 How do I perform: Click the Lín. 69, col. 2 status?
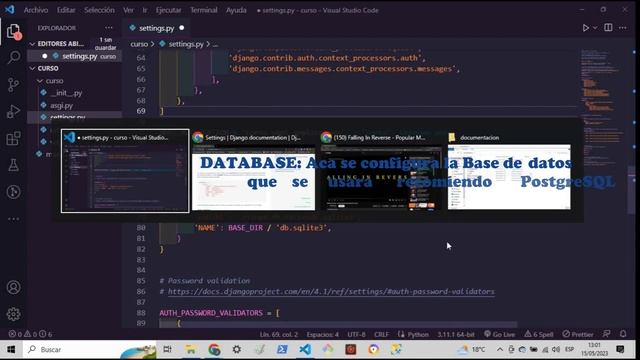279,334
